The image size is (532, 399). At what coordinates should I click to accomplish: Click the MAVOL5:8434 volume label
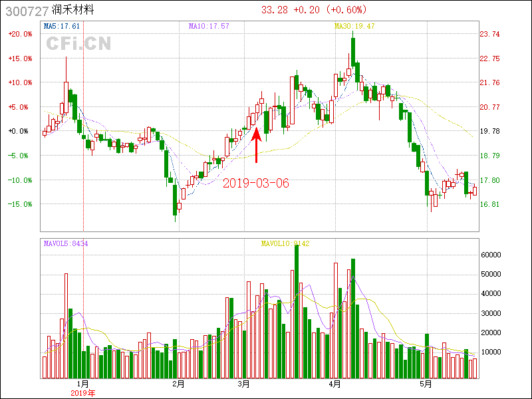[x=66, y=243]
